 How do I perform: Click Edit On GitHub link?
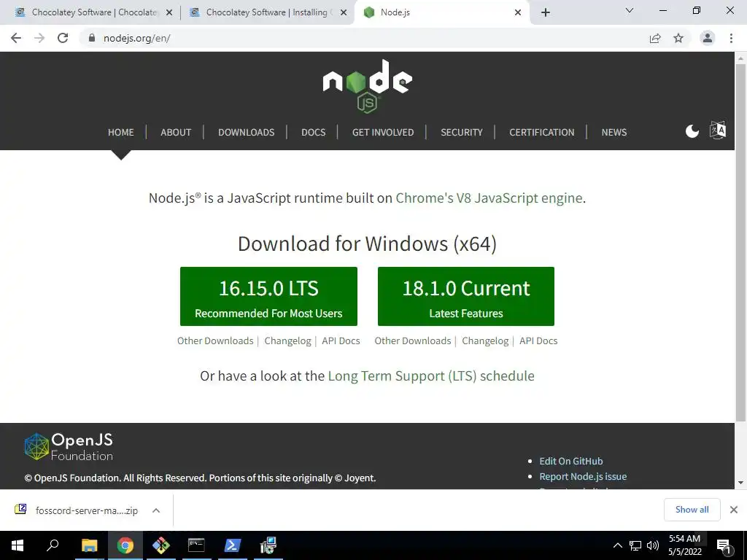click(570, 461)
